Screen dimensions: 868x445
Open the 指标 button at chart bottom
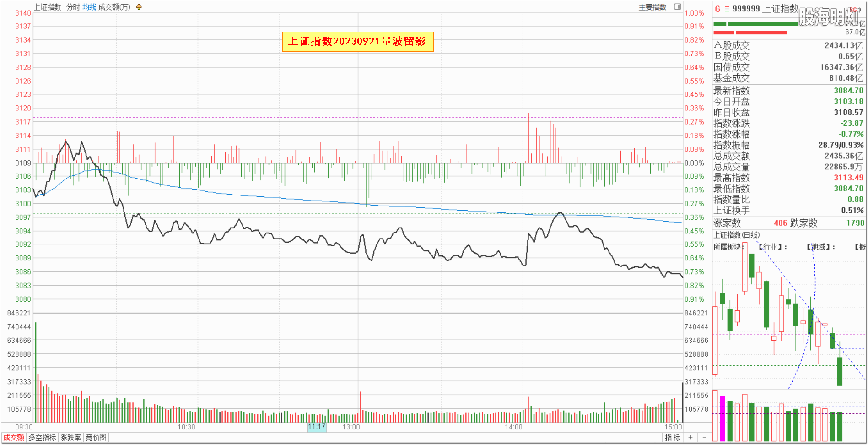tap(673, 438)
